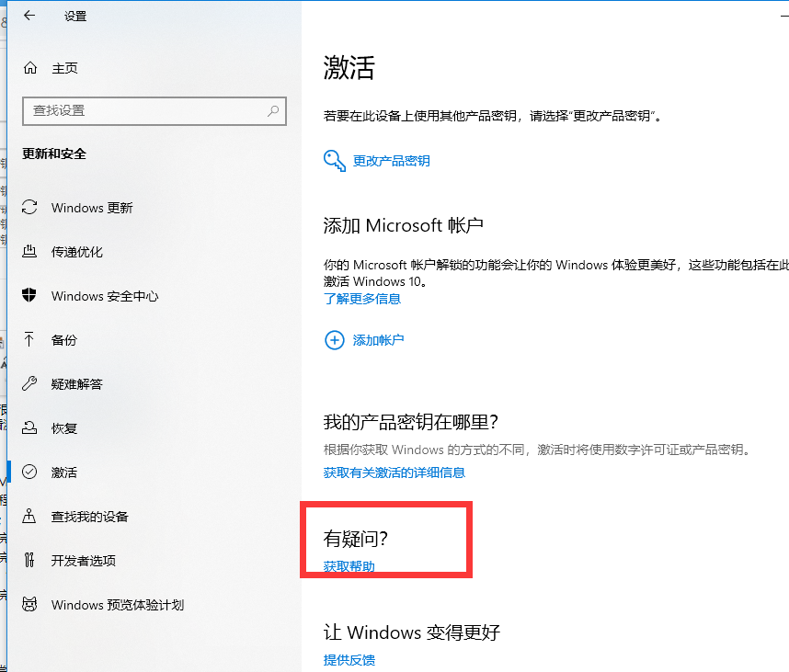Click the add account plus icon

click(x=335, y=340)
